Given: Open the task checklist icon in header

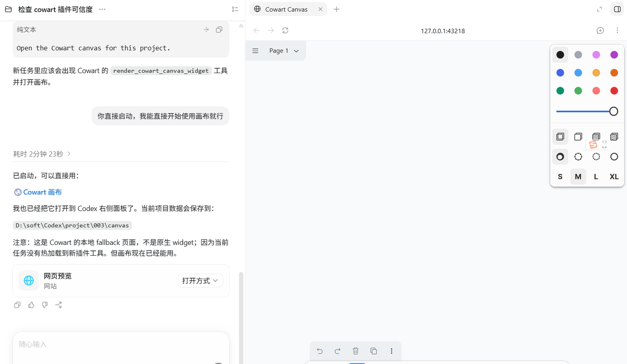Looking at the screenshot, I should pyautogui.click(x=235, y=9).
